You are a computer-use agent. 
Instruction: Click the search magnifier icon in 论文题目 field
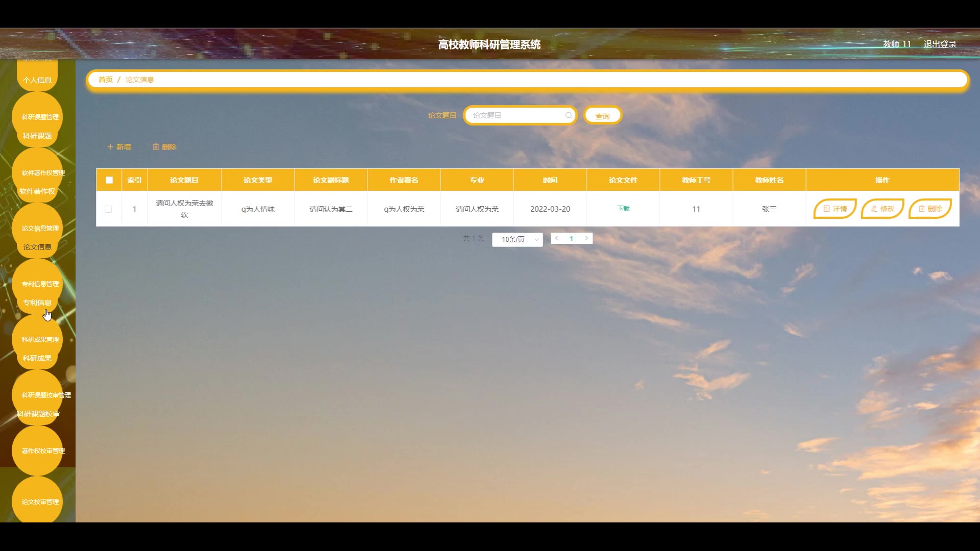pyautogui.click(x=568, y=115)
